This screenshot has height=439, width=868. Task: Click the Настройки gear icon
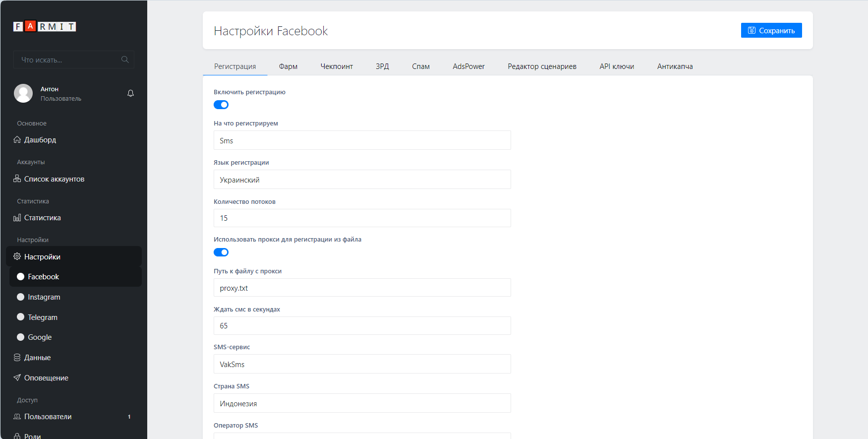click(17, 256)
